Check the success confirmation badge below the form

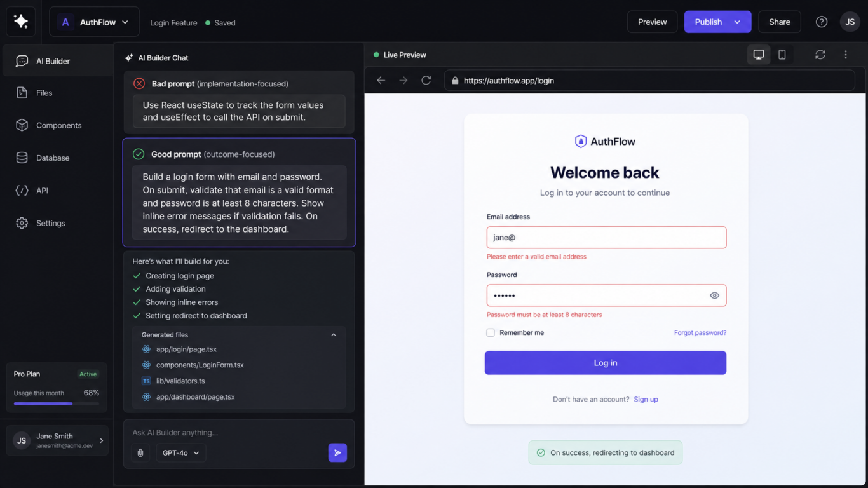pos(605,452)
